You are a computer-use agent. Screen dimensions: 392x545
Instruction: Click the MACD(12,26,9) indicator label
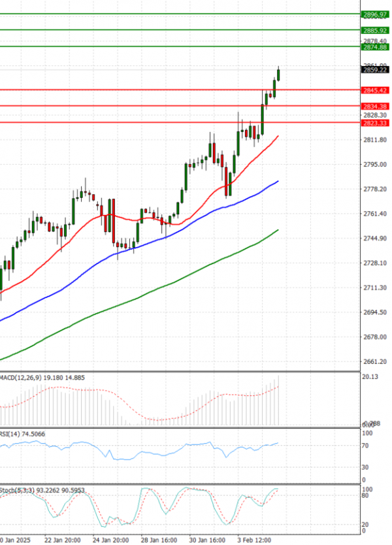click(x=42, y=378)
